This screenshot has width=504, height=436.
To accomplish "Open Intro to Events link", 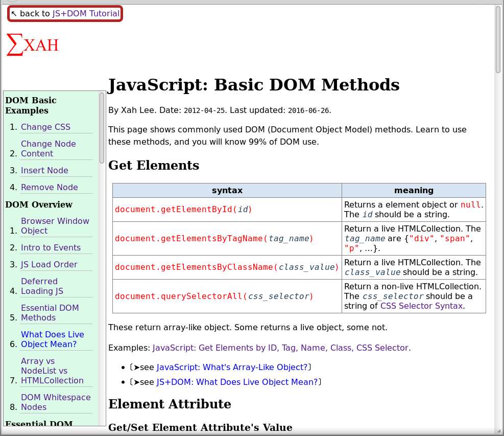I will tap(51, 248).
